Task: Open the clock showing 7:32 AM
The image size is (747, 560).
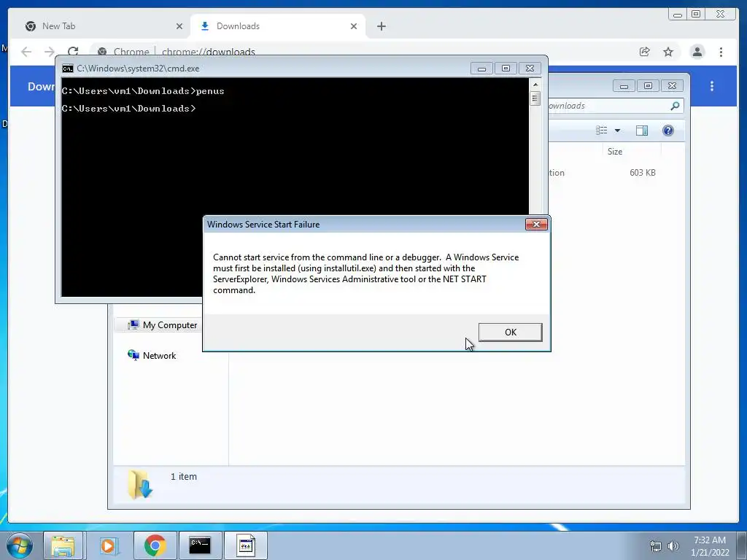Action: click(x=709, y=545)
